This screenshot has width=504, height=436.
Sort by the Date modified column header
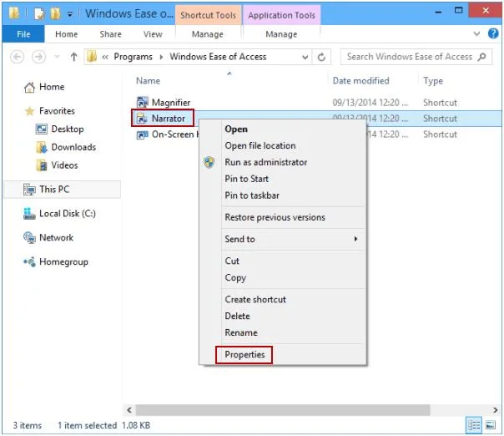pyautogui.click(x=360, y=81)
